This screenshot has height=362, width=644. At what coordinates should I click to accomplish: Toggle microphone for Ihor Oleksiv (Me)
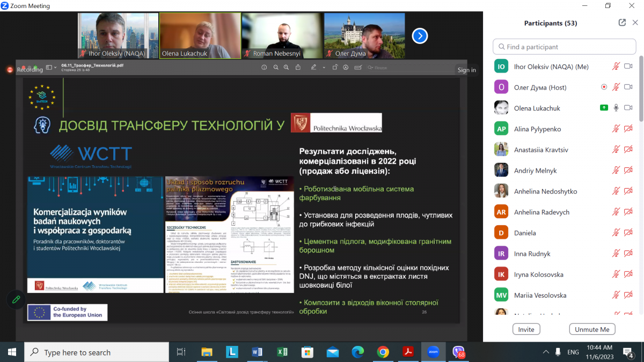pyautogui.click(x=616, y=67)
